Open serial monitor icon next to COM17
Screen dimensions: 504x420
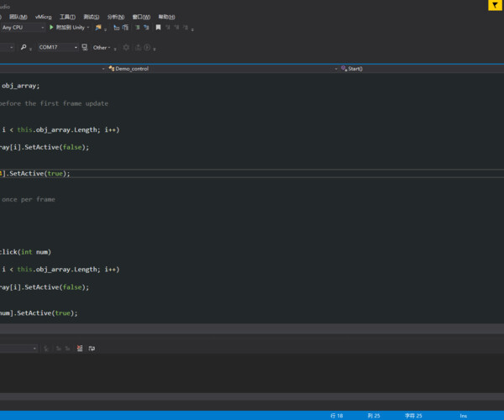85,47
